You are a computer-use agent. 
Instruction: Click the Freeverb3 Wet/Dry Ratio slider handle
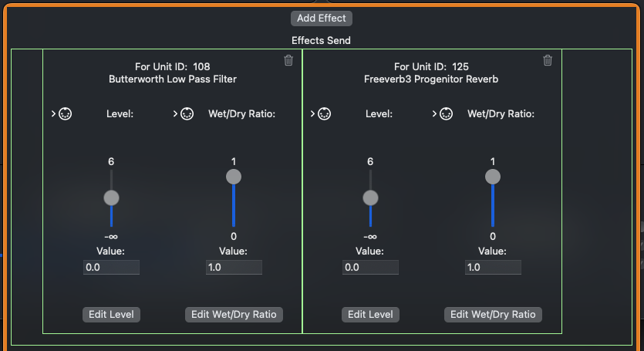pos(493,177)
